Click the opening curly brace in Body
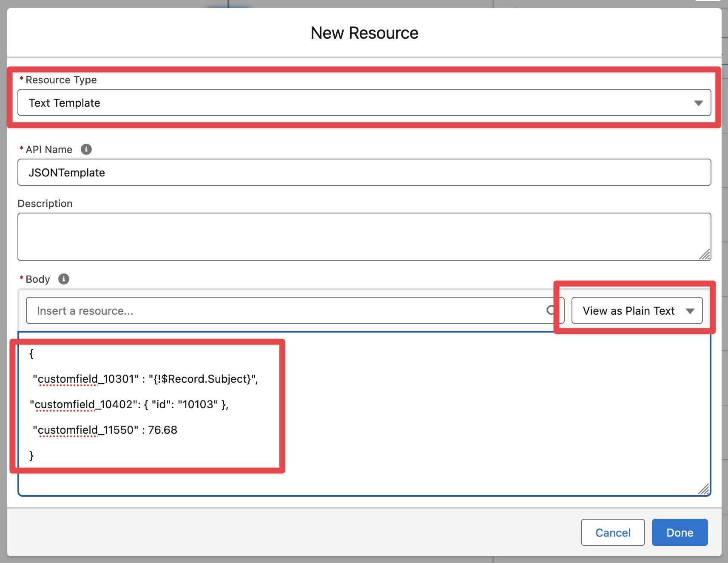The height and width of the screenshot is (563, 728). 31,353
